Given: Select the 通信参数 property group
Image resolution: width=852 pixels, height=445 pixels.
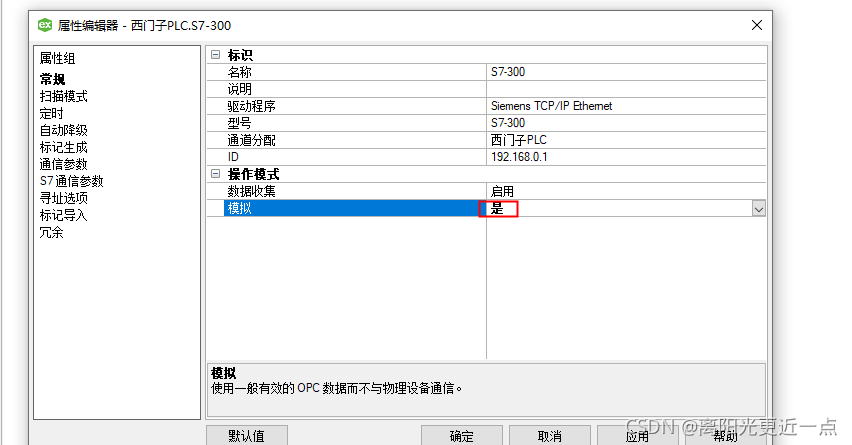Looking at the screenshot, I should point(64,164).
